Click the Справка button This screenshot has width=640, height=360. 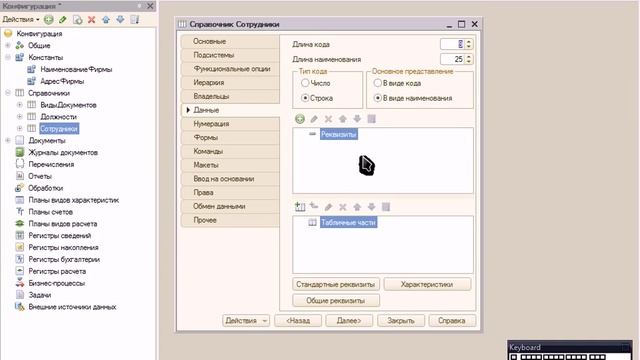(x=452, y=320)
